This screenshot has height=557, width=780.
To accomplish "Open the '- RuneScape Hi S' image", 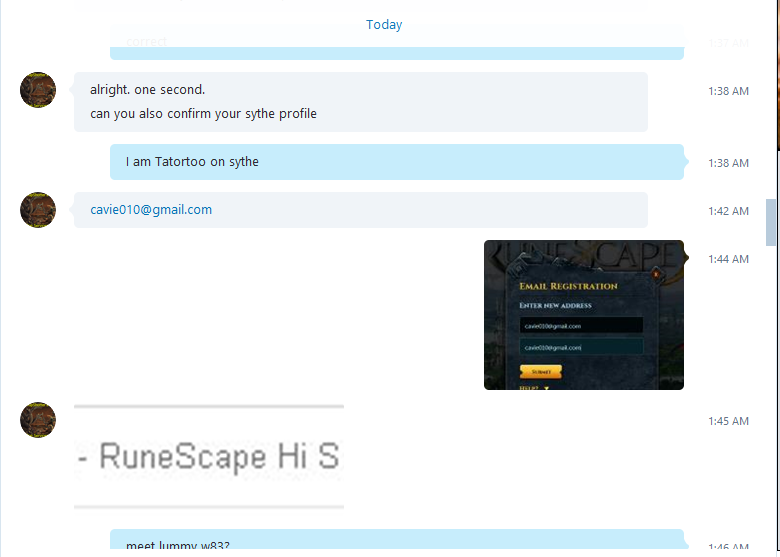I will pyautogui.click(x=209, y=457).
